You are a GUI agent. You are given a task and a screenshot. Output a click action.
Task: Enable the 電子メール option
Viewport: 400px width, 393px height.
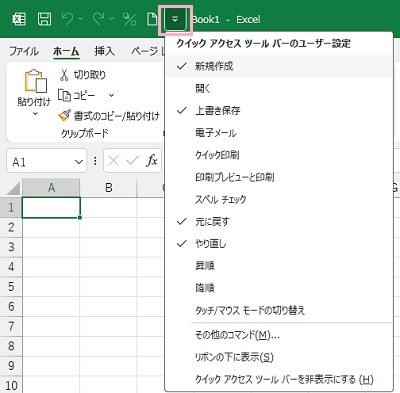point(279,133)
